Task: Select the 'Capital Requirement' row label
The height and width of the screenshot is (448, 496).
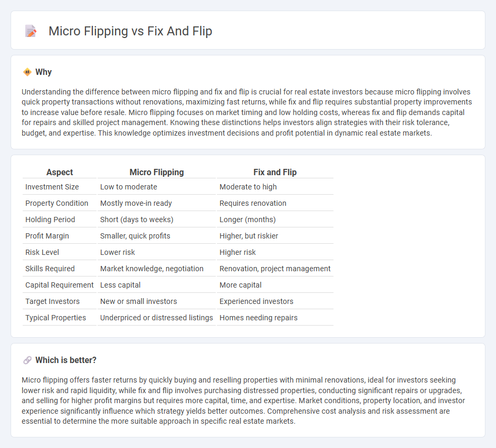Action: pos(60,285)
